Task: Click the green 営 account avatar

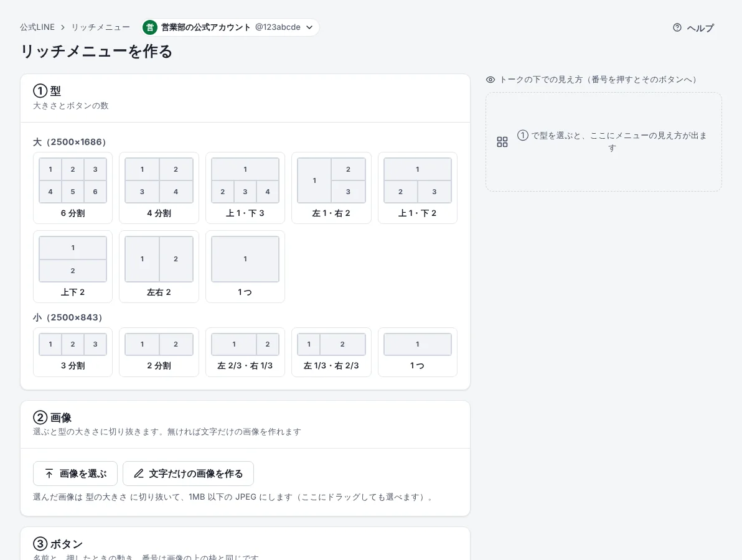Action: point(150,27)
